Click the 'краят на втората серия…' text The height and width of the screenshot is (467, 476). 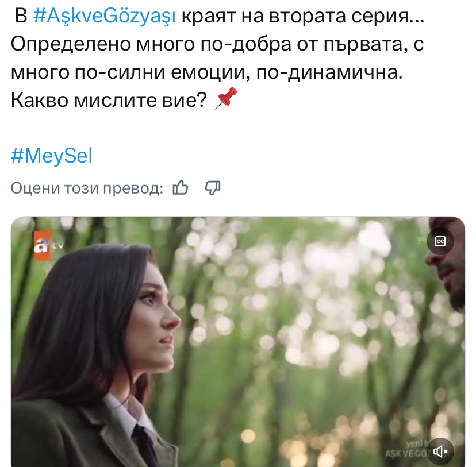pos(303,16)
